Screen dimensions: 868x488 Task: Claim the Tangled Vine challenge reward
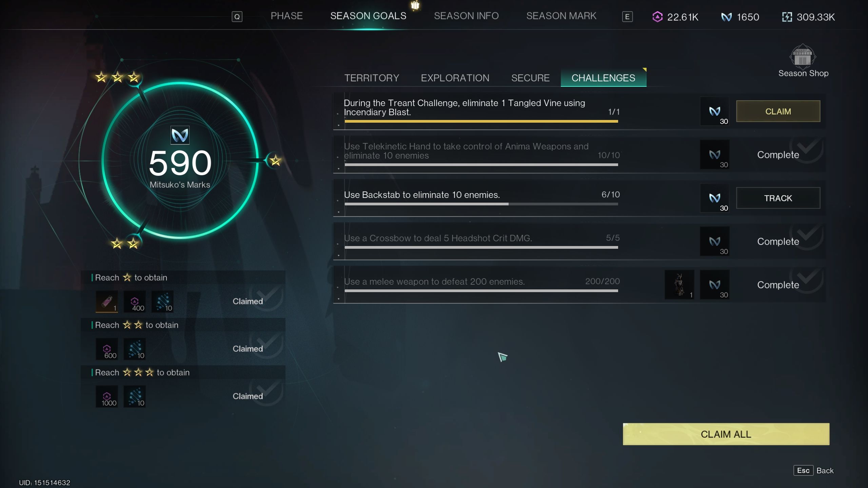point(778,111)
